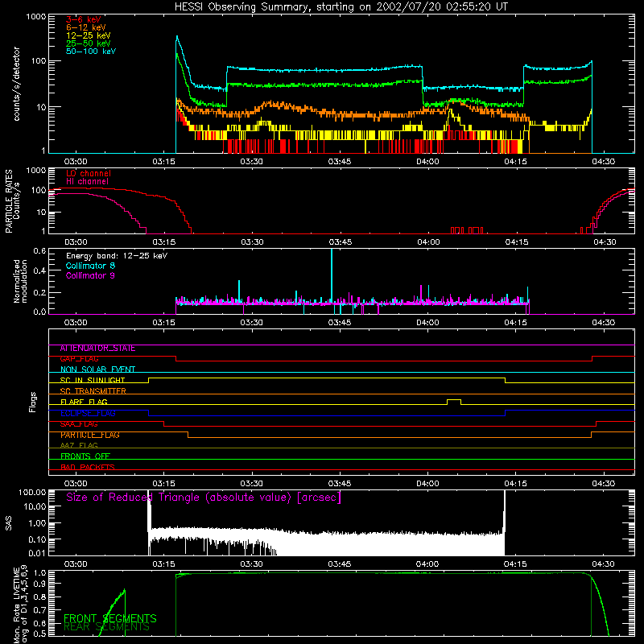
Task: Click the FRONTS_OFF flag label
Action: pyautogui.click(x=85, y=456)
